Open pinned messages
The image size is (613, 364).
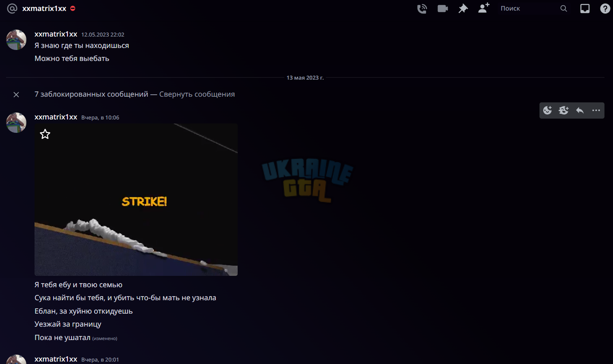463,9
